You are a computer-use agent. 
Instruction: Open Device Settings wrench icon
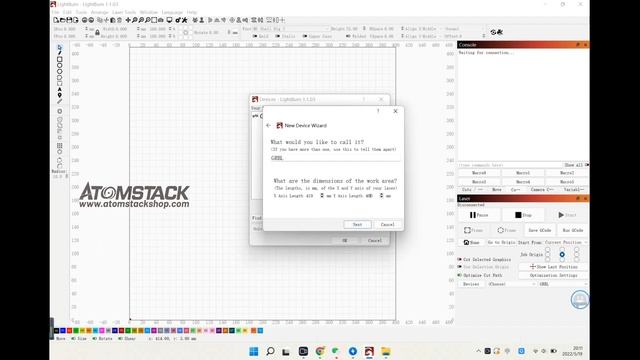pyautogui.click(x=184, y=20)
